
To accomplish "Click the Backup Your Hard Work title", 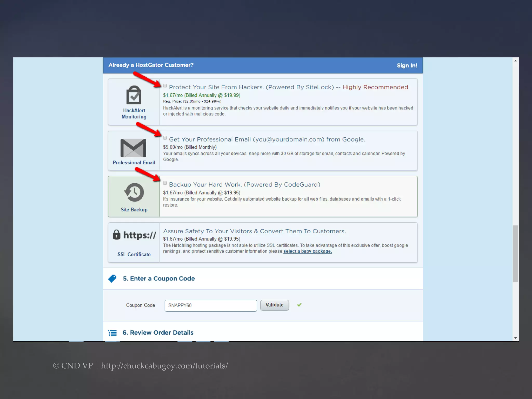I will pyautogui.click(x=245, y=185).
